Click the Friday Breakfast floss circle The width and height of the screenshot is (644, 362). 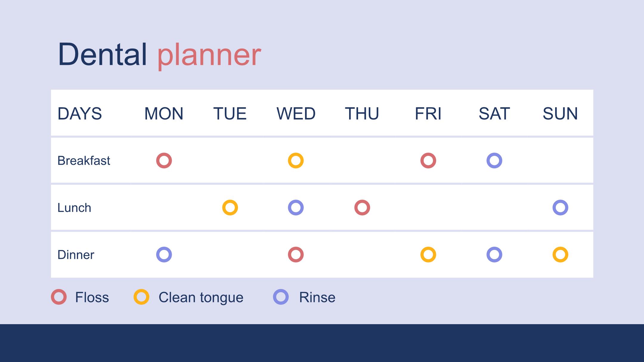(428, 161)
